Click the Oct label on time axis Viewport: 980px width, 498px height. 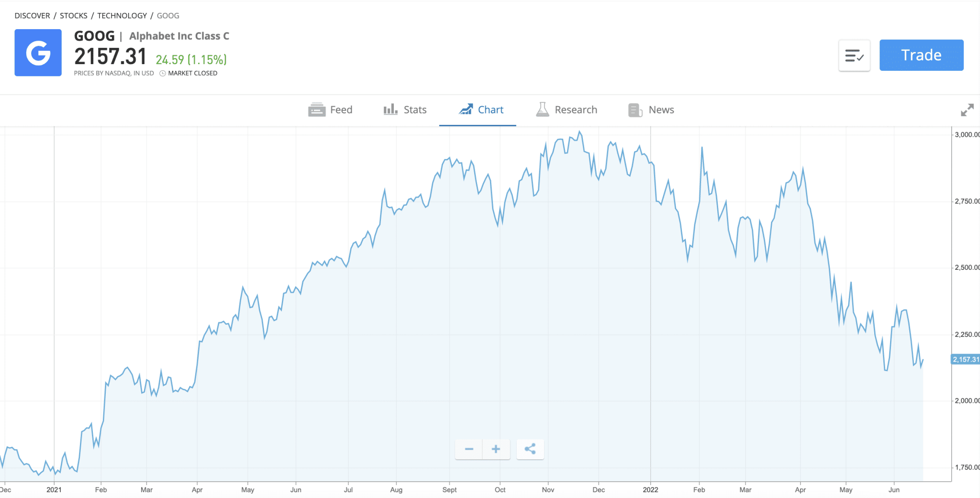(500, 490)
